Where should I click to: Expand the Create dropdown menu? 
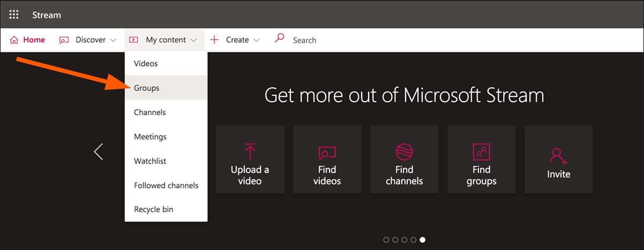[x=235, y=40]
